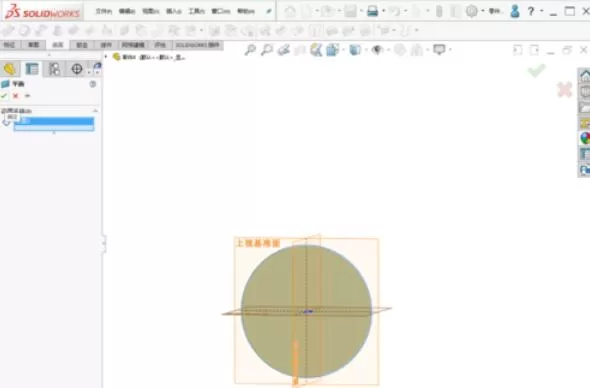This screenshot has width=590, height=388.
Task: Activate the Section View tool
Action: [300, 50]
